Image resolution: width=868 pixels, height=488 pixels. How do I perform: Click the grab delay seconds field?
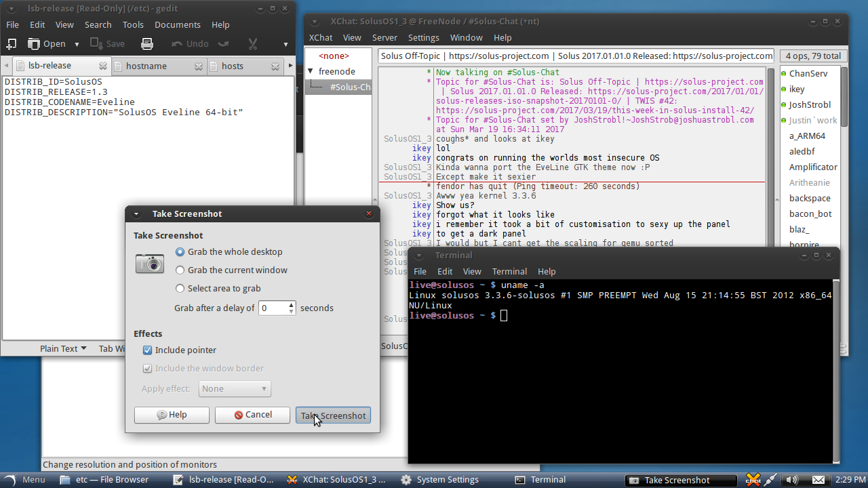[x=273, y=308]
